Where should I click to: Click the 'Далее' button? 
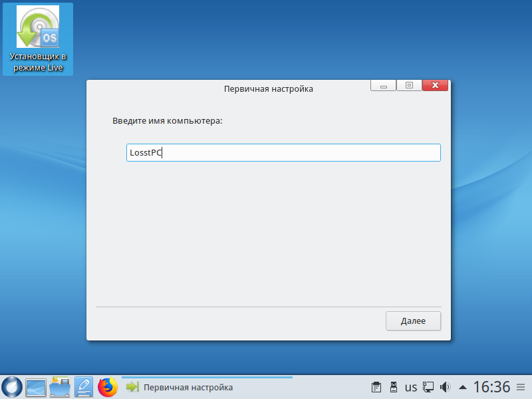(x=413, y=321)
